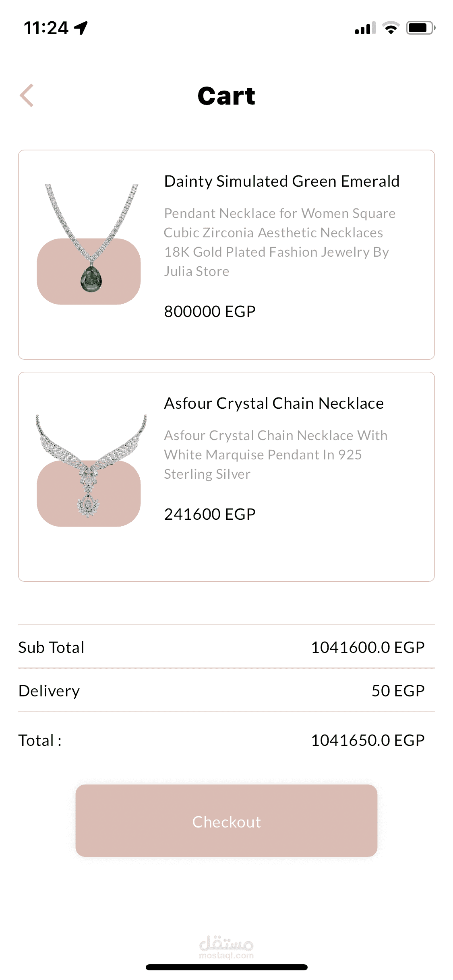Tap the cellular signal bars icon
This screenshot has height=980, width=453.
tap(365, 29)
